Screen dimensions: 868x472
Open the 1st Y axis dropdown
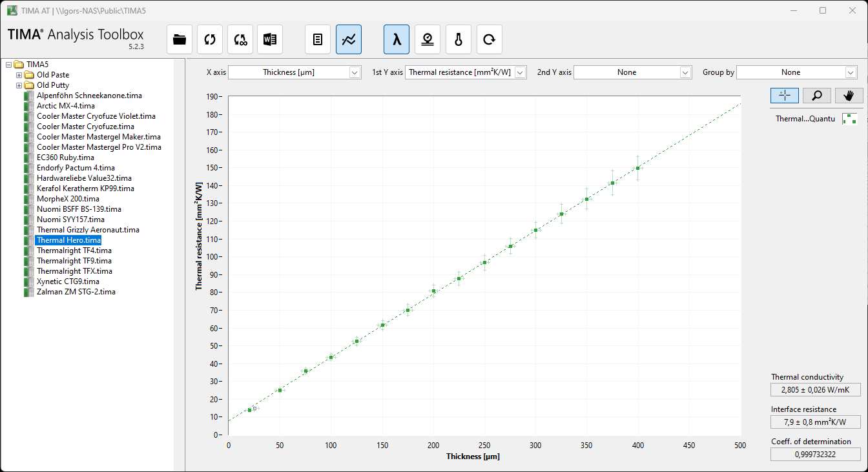(466, 72)
